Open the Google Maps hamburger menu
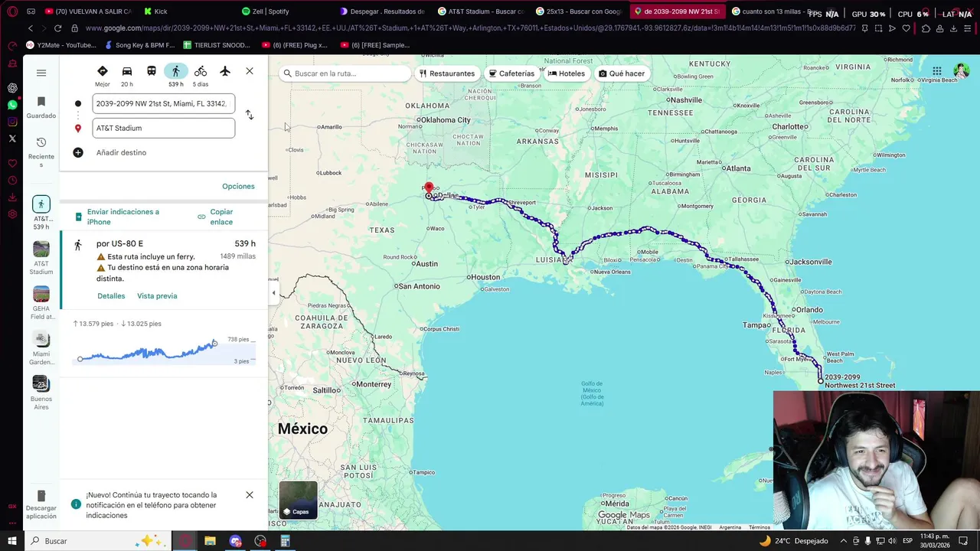The image size is (980, 551). pyautogui.click(x=41, y=73)
